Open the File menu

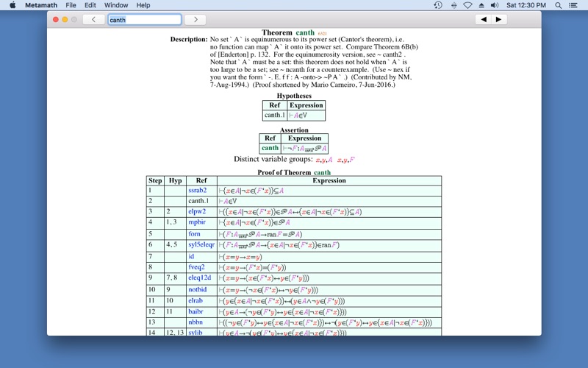(x=71, y=5)
